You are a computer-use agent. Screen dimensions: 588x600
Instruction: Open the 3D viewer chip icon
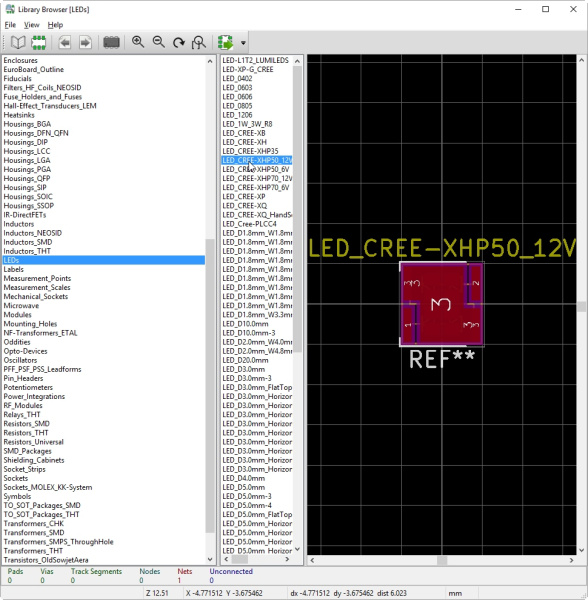point(111,42)
